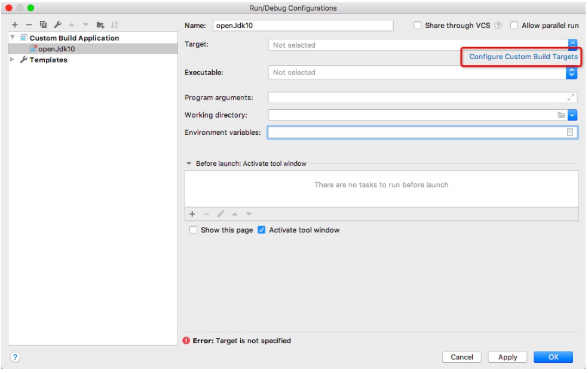588x373 pixels.
Task: Click the error icon near Target message
Action: [186, 340]
